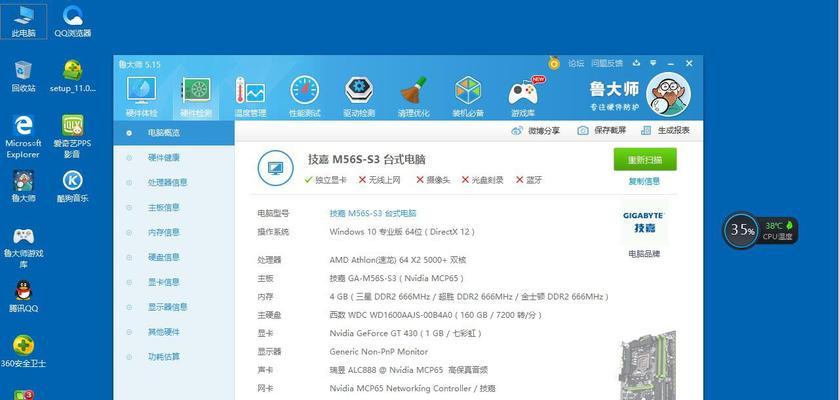
Task: Open setup_11.0 installer desktop icon
Action: [x=73, y=76]
